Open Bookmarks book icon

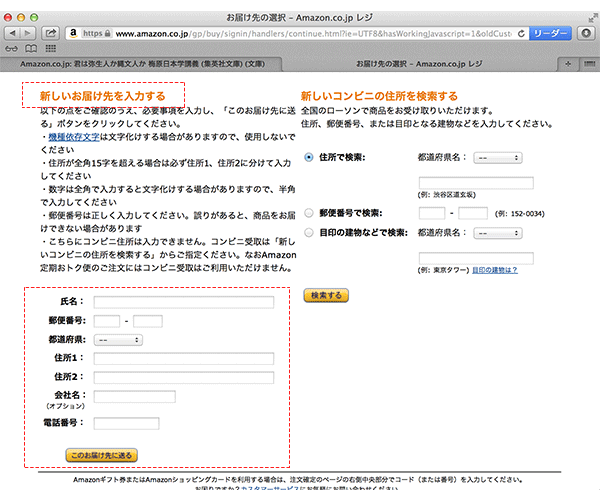click(31, 49)
